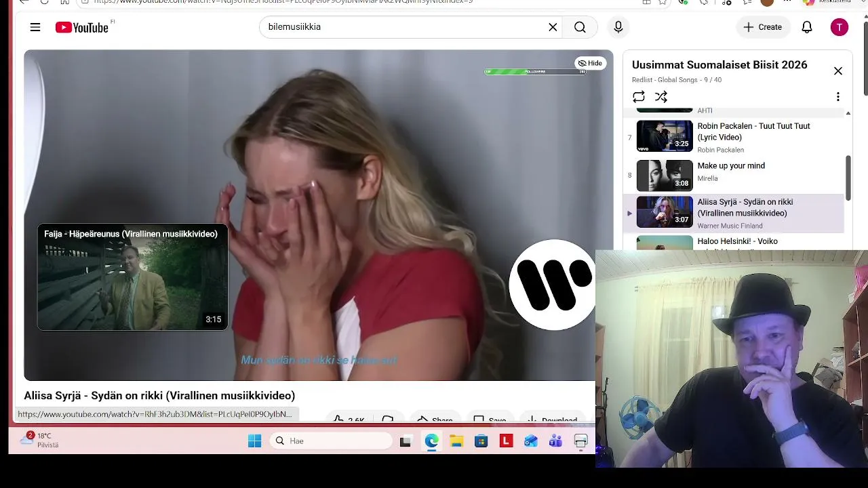Screen dimensions: 868x488
Task: Open Microsoft Teams from the taskbar
Action: click(555, 441)
